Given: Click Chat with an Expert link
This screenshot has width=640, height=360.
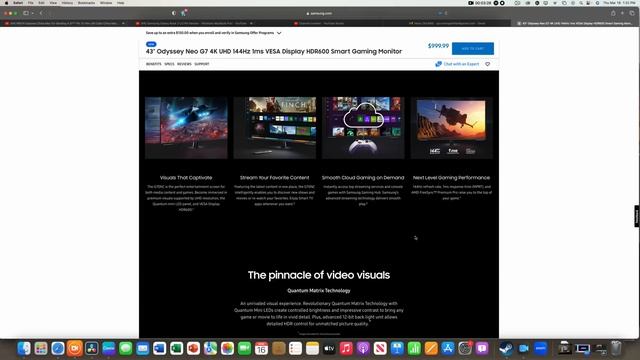Looking at the screenshot, I should pos(457,64).
